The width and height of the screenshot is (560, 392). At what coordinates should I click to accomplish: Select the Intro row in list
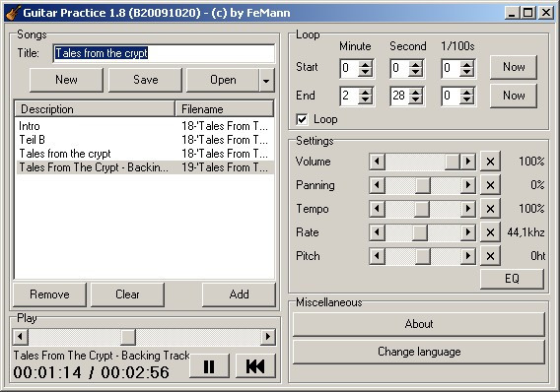click(145, 126)
